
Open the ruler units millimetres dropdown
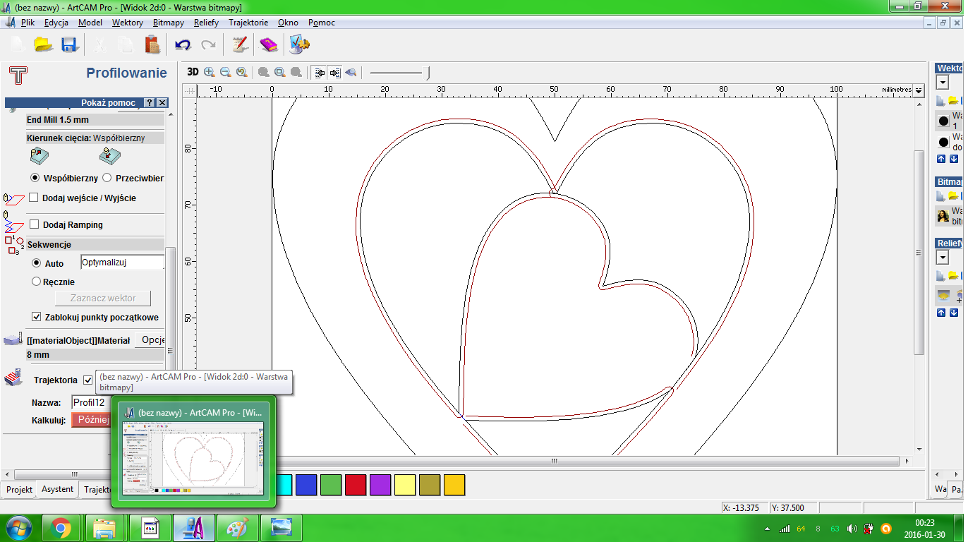(x=918, y=90)
